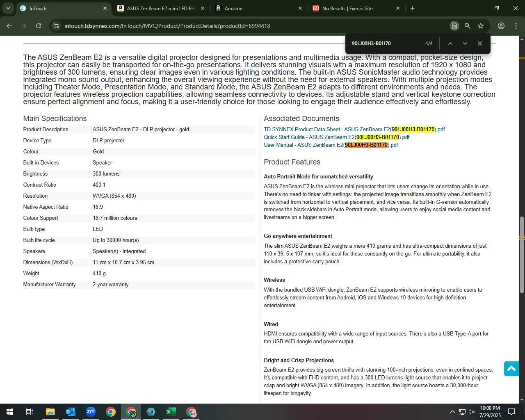
Task: Close the Exertis Site tab
Action: click(398, 8)
